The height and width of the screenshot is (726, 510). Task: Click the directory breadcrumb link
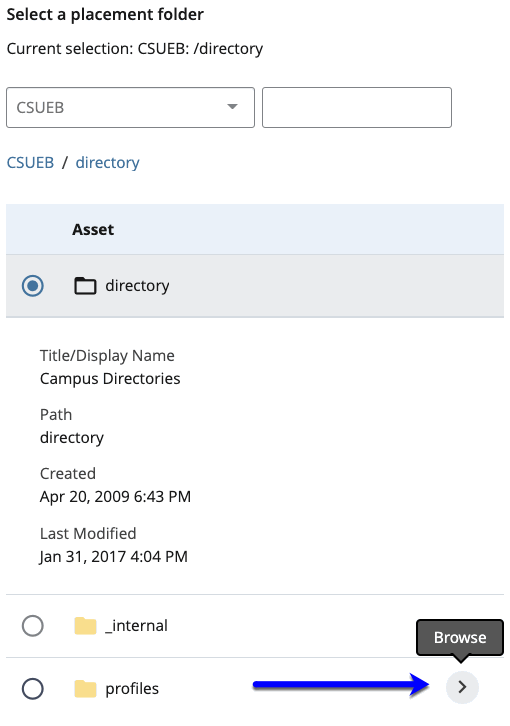107,163
